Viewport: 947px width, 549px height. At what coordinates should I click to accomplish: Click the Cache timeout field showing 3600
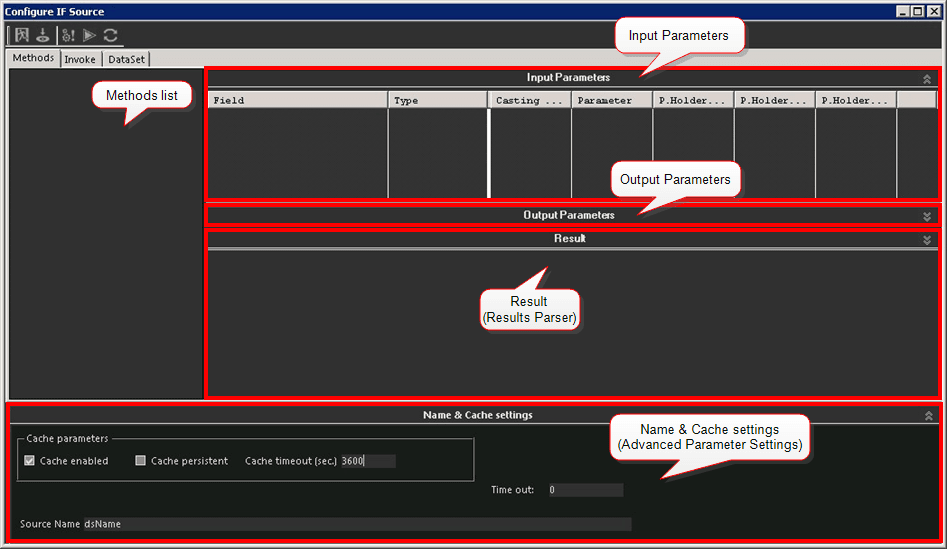click(x=368, y=461)
